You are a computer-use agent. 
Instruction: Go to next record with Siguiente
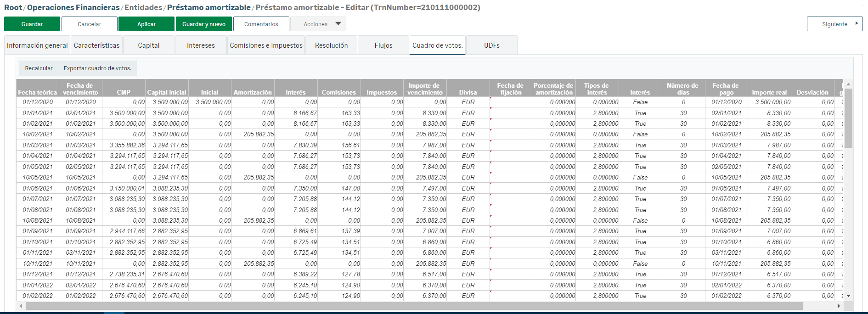coord(834,24)
